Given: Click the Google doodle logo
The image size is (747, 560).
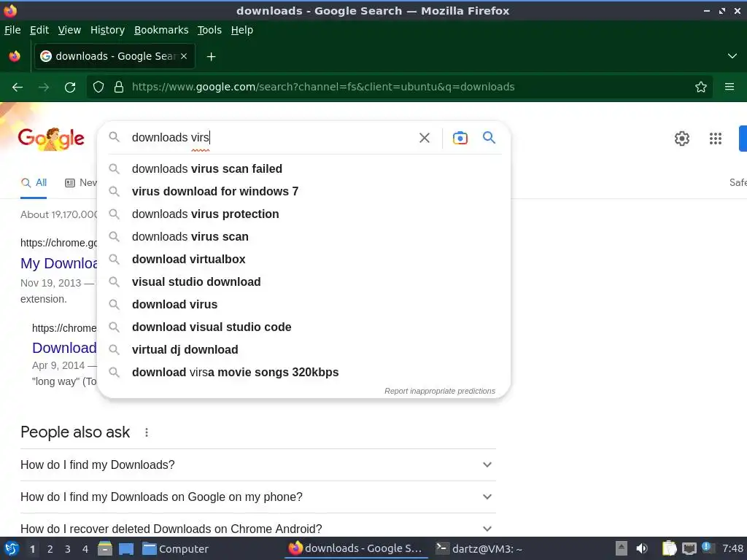Looking at the screenshot, I should click(x=51, y=139).
